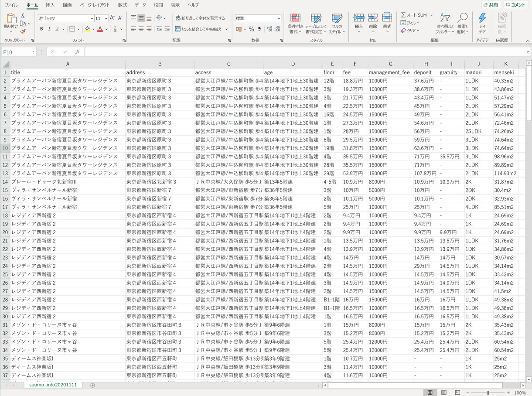The image size is (532, 396).
Task: Switch to Page Break Preview in status bar
Action: click(x=457, y=393)
